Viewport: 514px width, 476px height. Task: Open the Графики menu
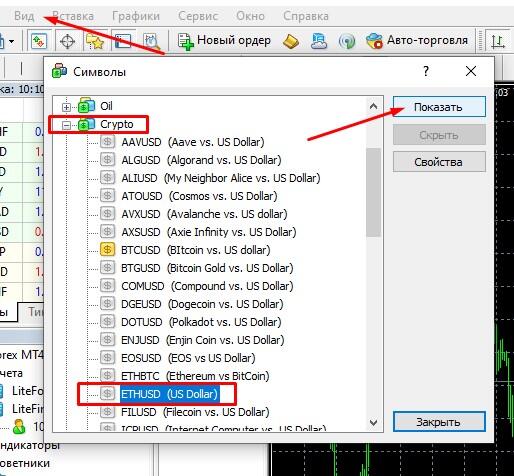pos(136,16)
